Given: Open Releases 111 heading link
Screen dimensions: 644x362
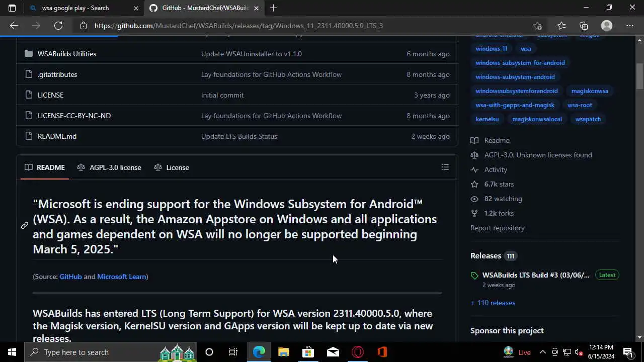Looking at the screenshot, I should click(x=494, y=256).
